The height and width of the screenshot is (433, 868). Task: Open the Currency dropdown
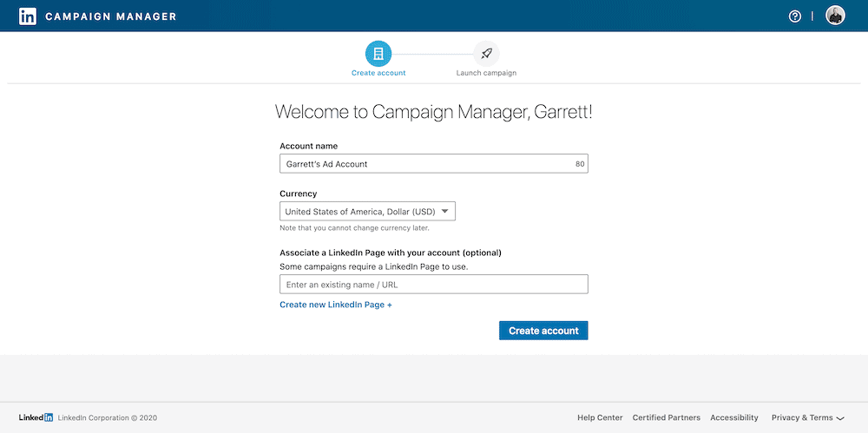[x=367, y=212]
